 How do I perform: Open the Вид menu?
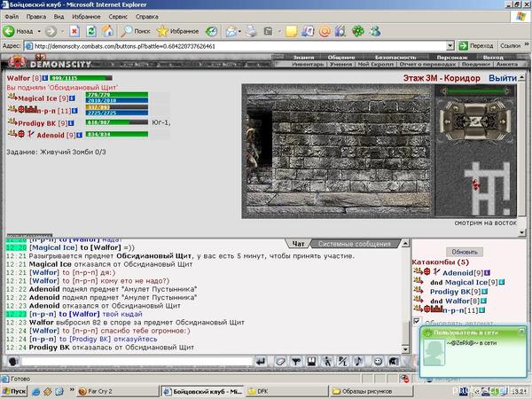(x=59, y=16)
